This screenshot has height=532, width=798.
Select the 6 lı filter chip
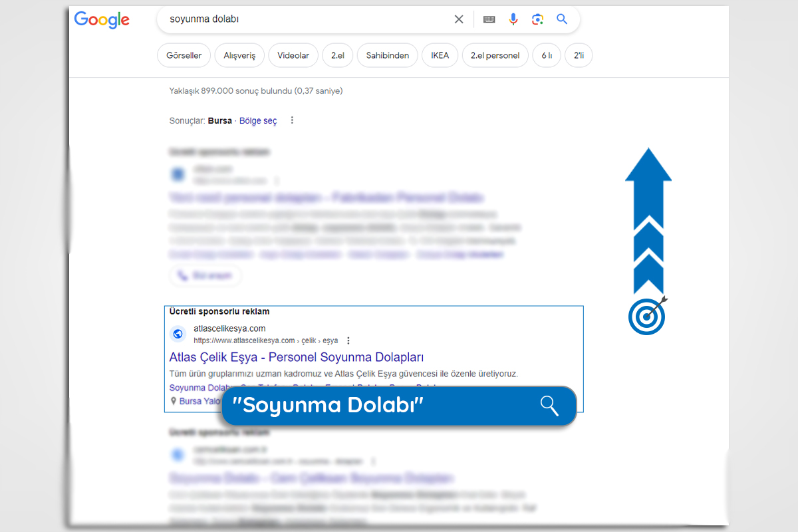point(547,55)
